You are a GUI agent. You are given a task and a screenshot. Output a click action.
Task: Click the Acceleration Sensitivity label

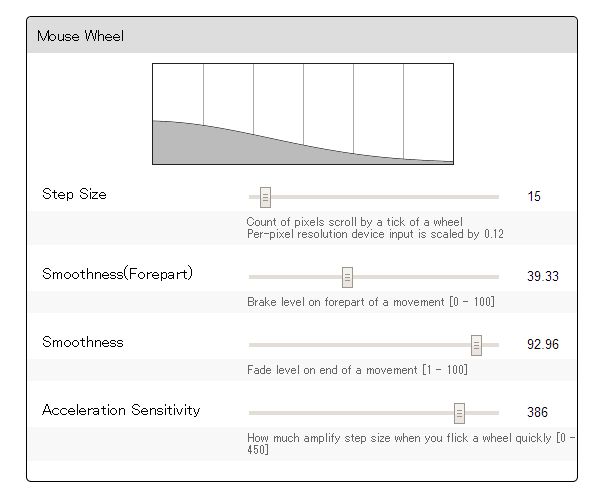(121, 410)
